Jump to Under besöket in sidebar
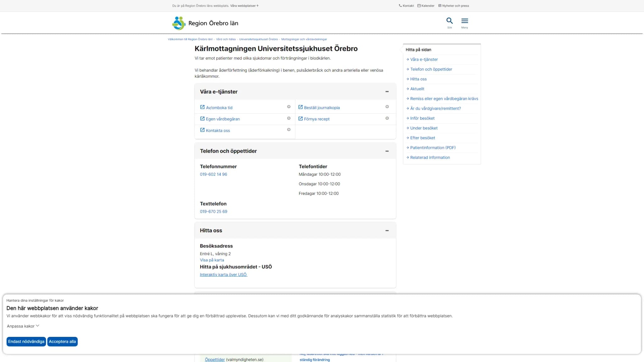The width and height of the screenshot is (644, 362). pyautogui.click(x=424, y=128)
